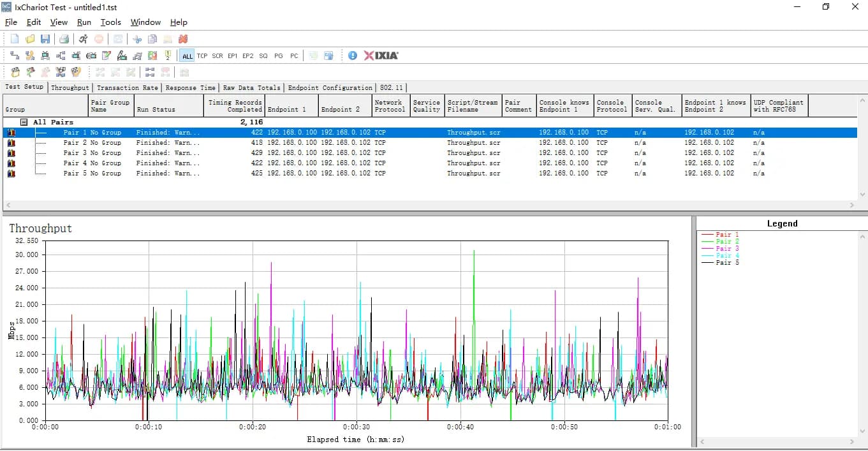This screenshot has height=451, width=868.
Task: Switch to the Transaction Rate tab
Action: 128,88
